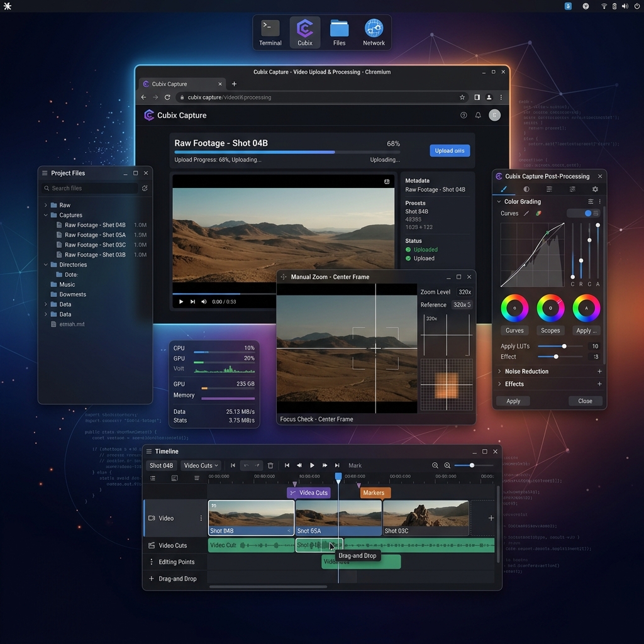Expand the Noise Reduction section
This screenshot has height=644, width=644.
click(499, 371)
